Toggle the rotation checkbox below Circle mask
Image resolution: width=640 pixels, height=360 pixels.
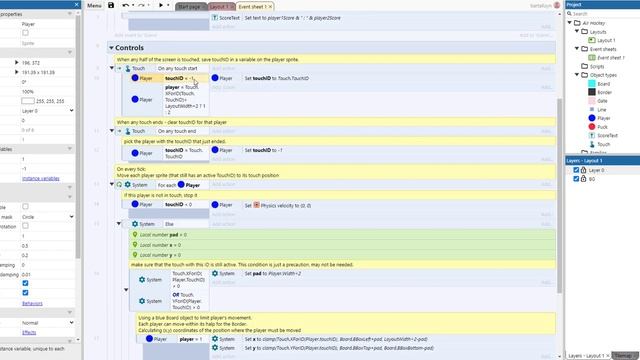point(25,226)
